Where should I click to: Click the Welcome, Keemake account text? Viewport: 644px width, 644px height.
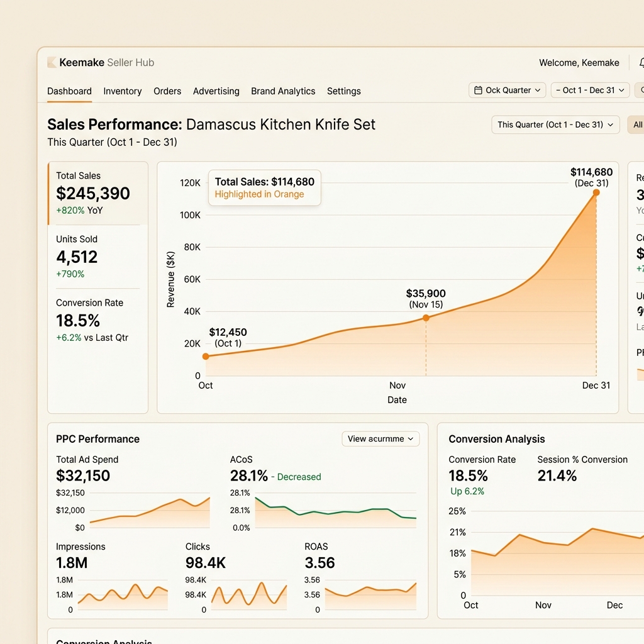[x=579, y=63]
